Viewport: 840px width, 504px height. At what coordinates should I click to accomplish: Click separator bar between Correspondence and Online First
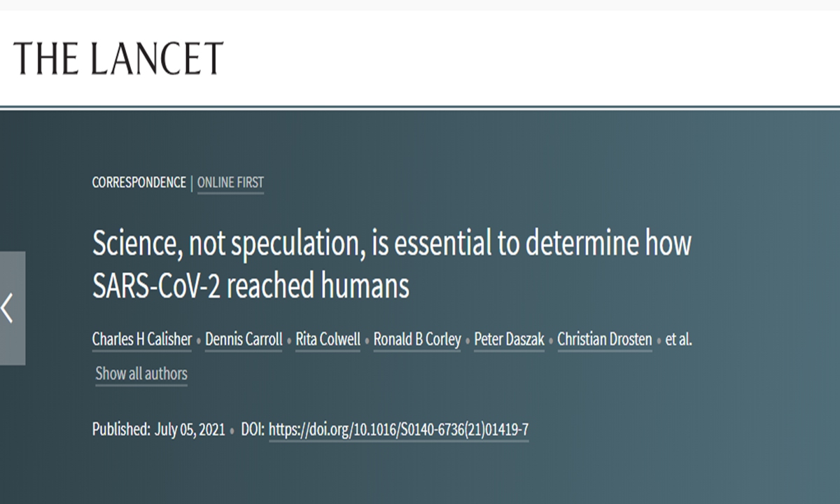click(x=191, y=183)
